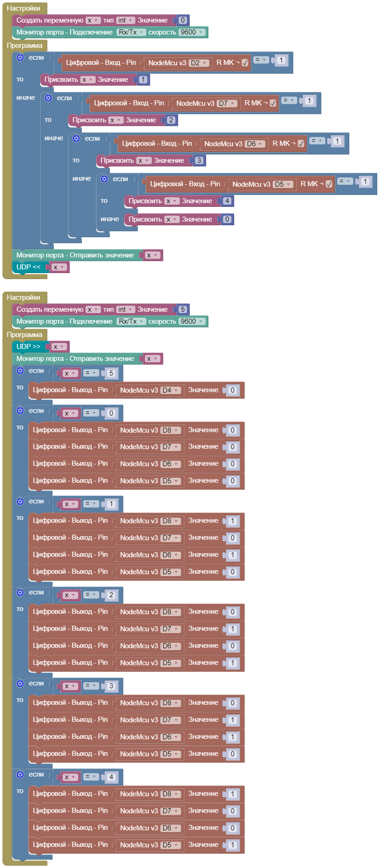
Task: Open gear mutator on the 'если x = 0' block
Action: tap(20, 411)
